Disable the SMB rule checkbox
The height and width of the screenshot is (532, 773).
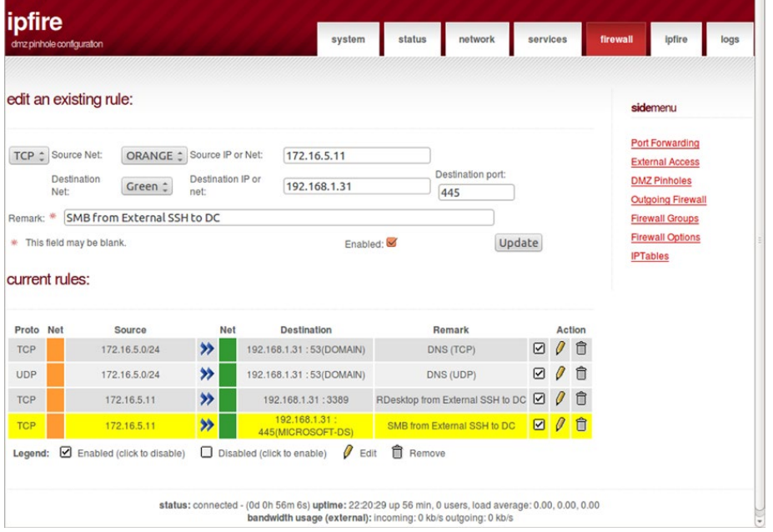click(538, 423)
